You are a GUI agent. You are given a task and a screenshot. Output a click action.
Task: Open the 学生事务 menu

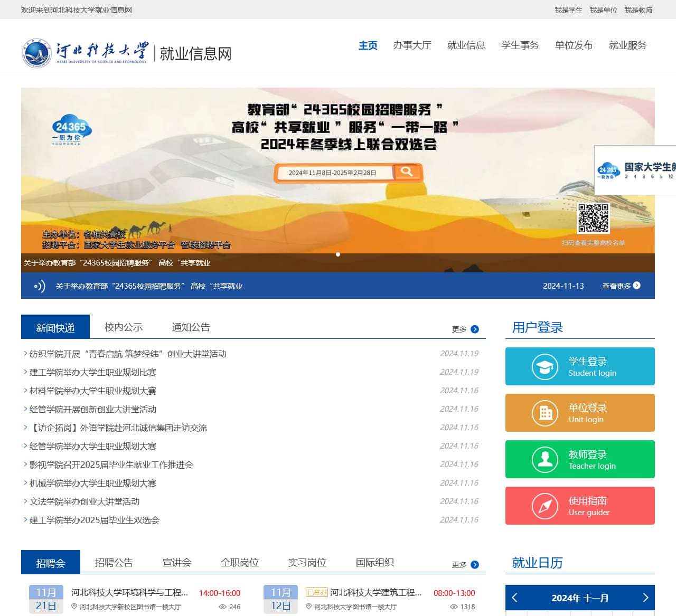[x=520, y=45]
